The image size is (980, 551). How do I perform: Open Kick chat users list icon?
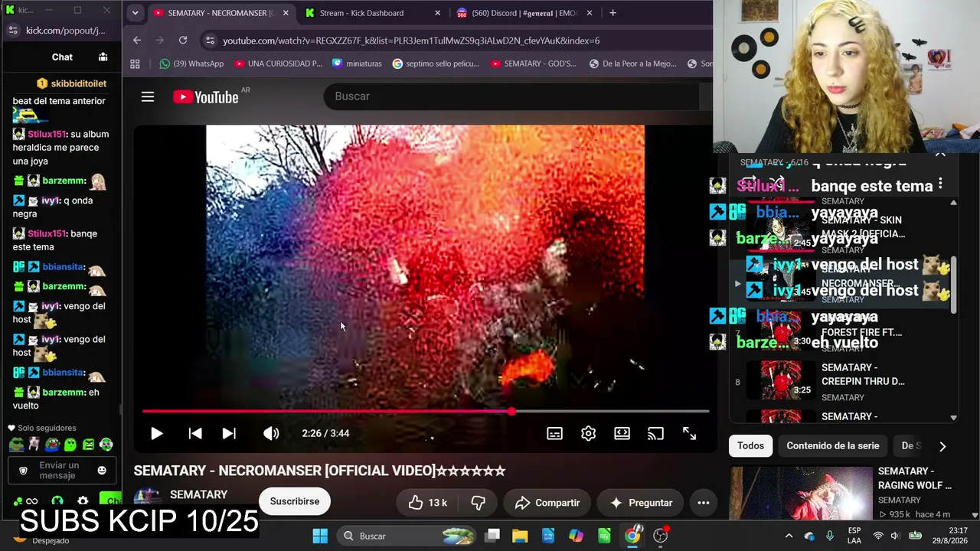[x=103, y=57]
